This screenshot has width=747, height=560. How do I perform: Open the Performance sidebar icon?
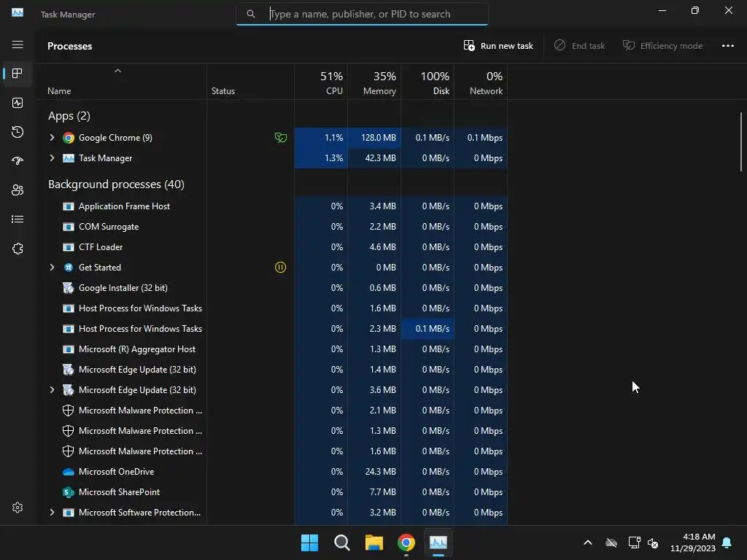click(x=18, y=103)
